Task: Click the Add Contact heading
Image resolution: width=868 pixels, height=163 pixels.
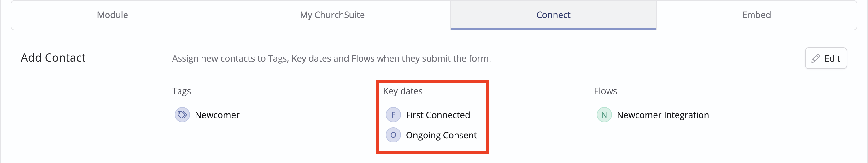Action: coord(53,58)
